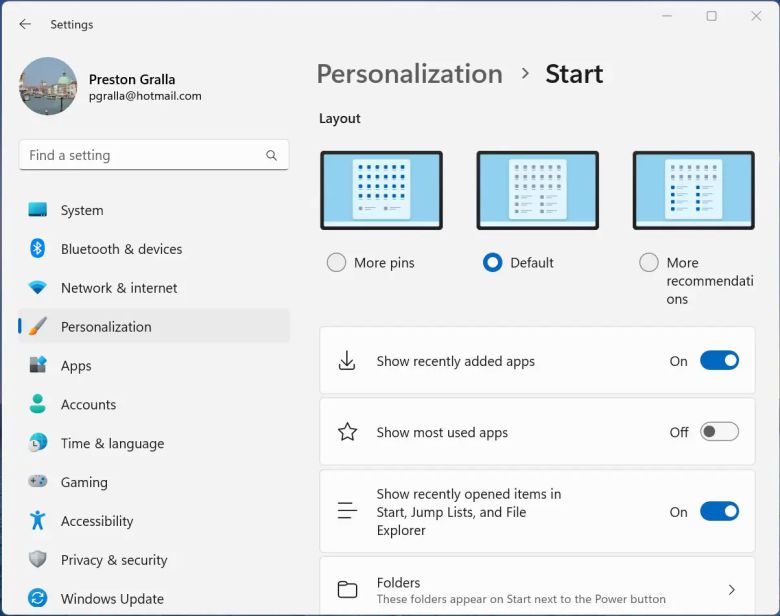
Task: Go to Apps in the sidebar
Action: point(76,366)
